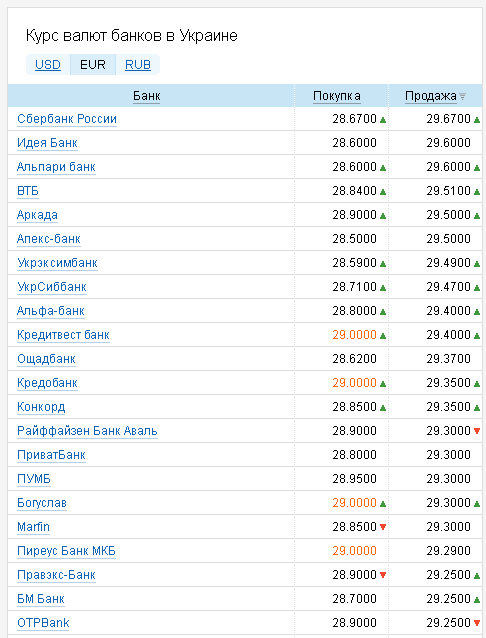Click red down arrow next to Marfin 28.8500
486x638 pixels.
383,527
